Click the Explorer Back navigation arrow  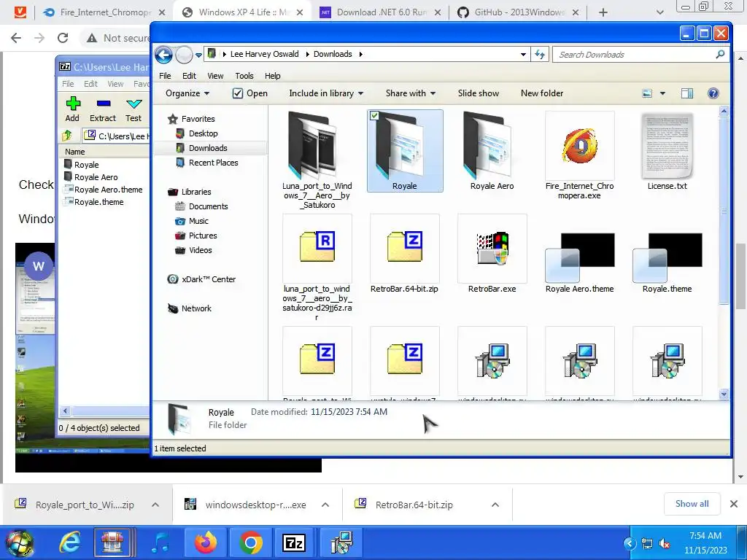click(163, 55)
